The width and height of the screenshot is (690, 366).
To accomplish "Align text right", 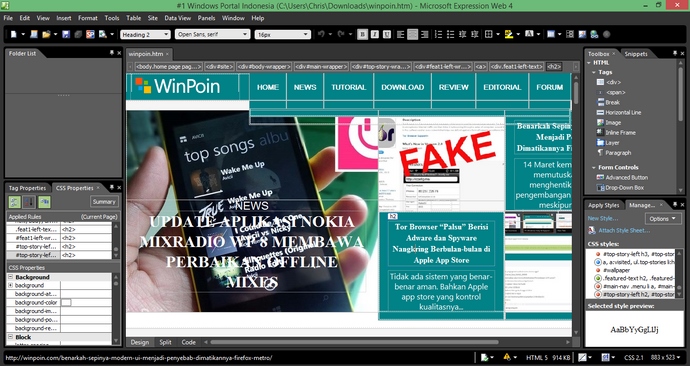I will [425, 34].
